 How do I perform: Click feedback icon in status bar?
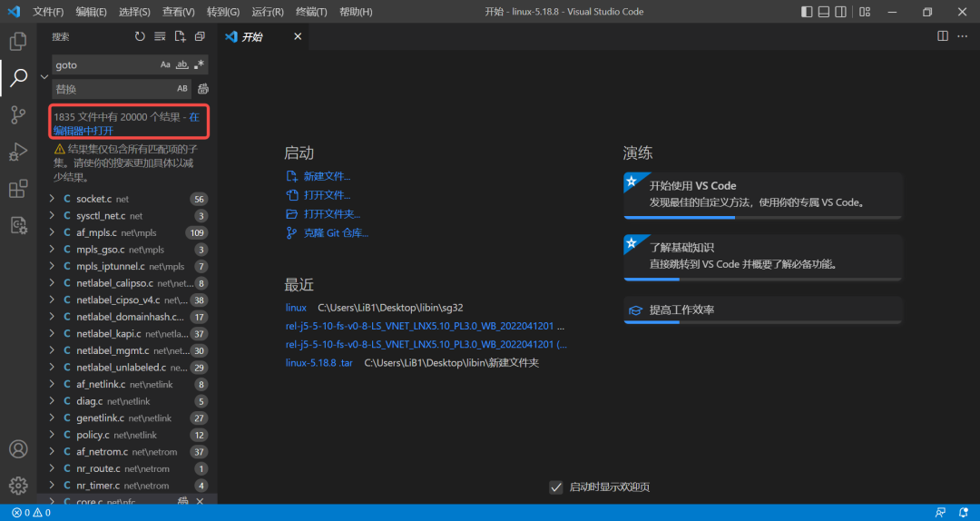pyautogui.click(x=940, y=513)
